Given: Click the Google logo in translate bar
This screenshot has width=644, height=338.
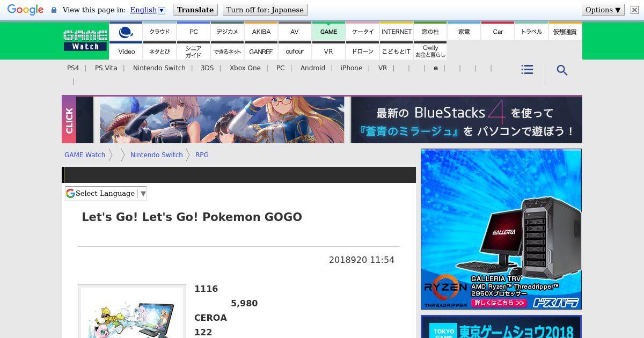Looking at the screenshot, I should tap(25, 10).
